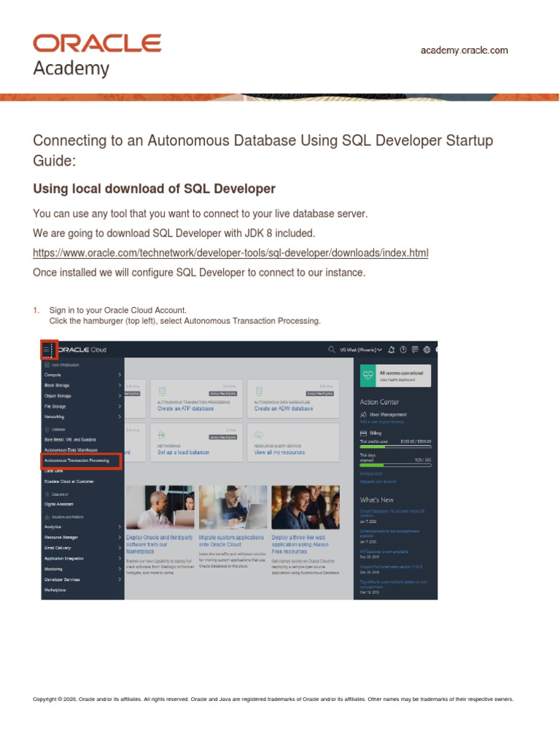Open the SQL Developer downloads hyperlink

(x=230, y=253)
